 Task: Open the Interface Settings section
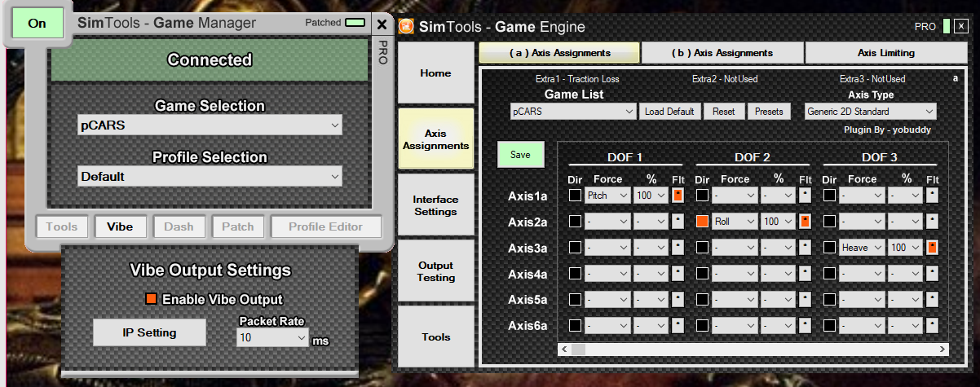coord(435,205)
